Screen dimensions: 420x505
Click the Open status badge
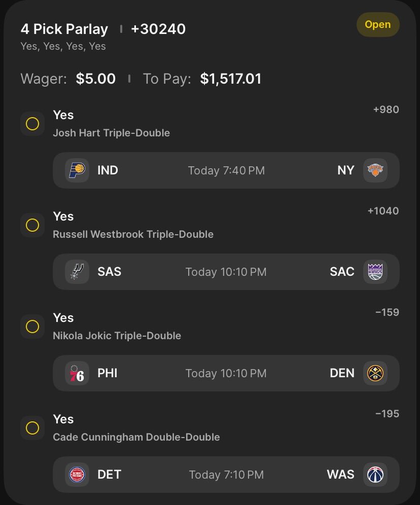[377, 25]
